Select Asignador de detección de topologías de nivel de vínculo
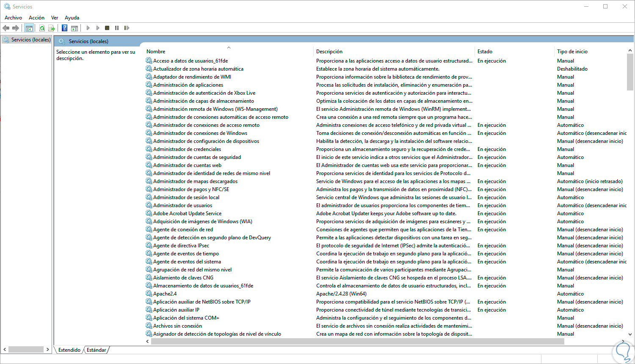 pos(217,334)
